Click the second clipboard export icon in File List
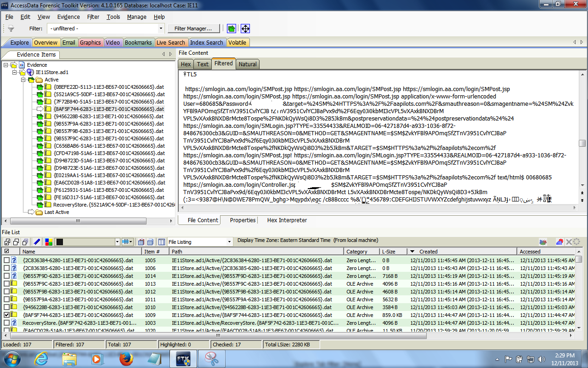Image resolution: width=588 pixels, height=368 pixels. (x=150, y=242)
